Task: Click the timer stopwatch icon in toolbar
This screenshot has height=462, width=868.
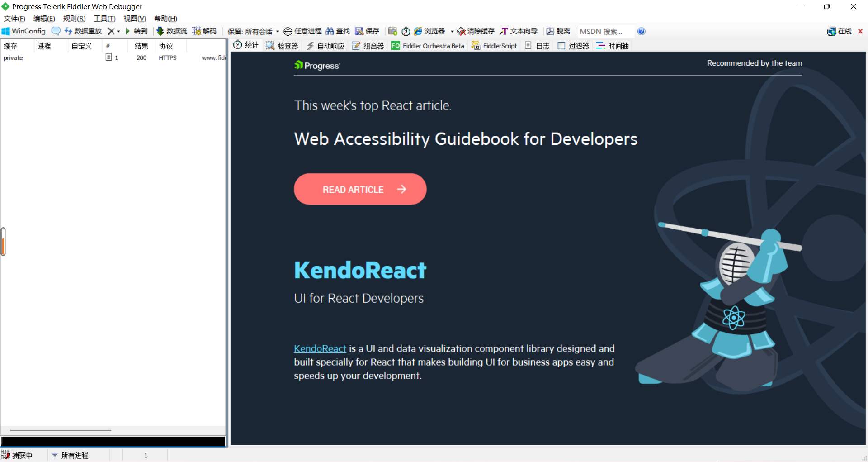Action: point(406,31)
